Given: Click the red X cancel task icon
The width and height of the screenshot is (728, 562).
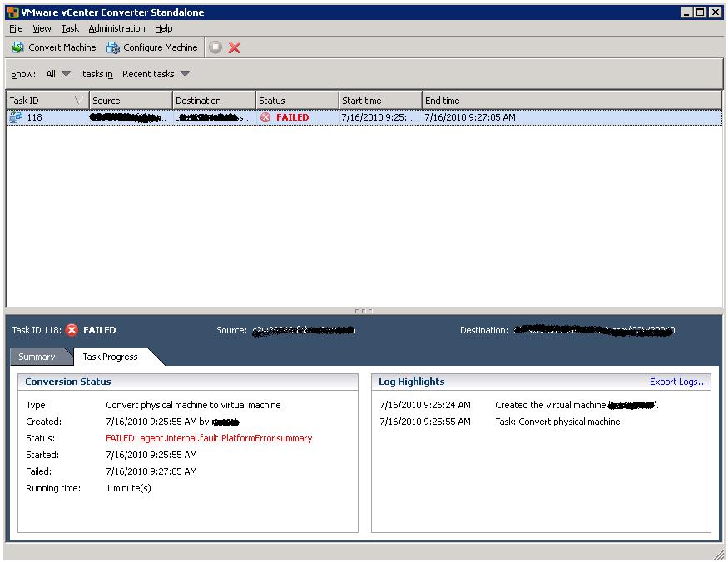Looking at the screenshot, I should pyautogui.click(x=235, y=47).
